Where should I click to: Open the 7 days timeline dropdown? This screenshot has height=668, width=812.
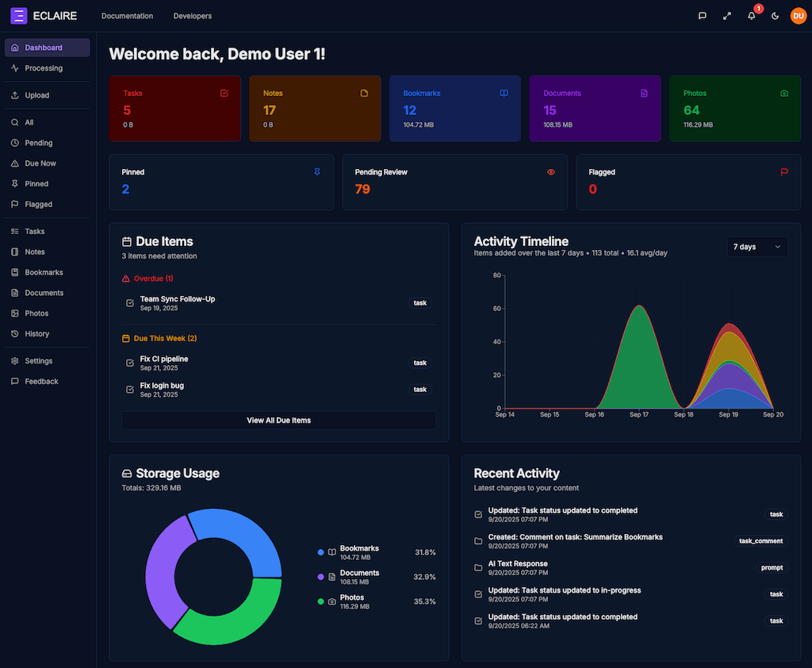(756, 247)
